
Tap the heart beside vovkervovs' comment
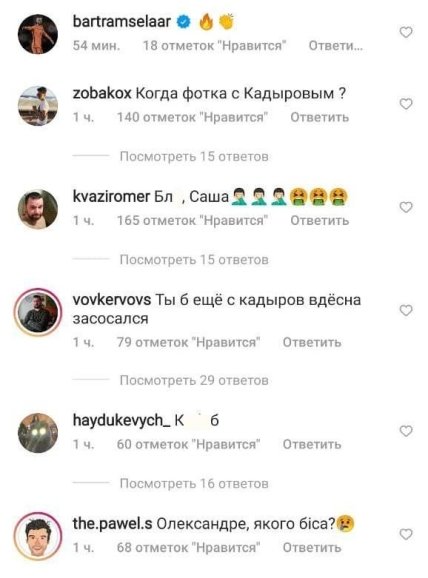pos(406,311)
